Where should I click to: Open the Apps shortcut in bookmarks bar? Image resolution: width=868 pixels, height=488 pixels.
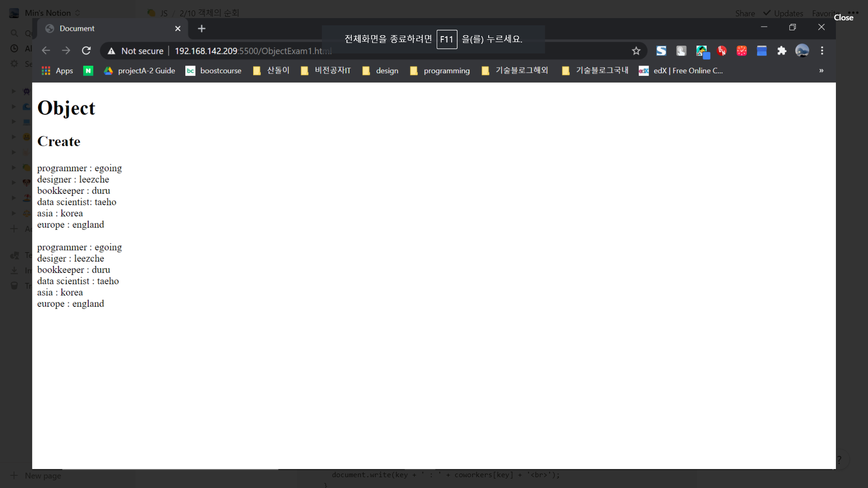57,70
